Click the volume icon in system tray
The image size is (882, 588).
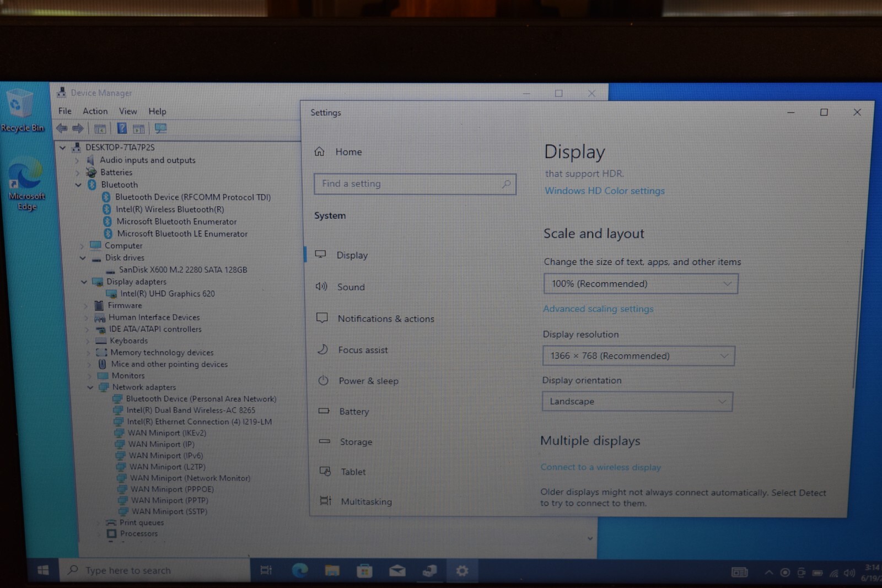pyautogui.click(x=849, y=573)
